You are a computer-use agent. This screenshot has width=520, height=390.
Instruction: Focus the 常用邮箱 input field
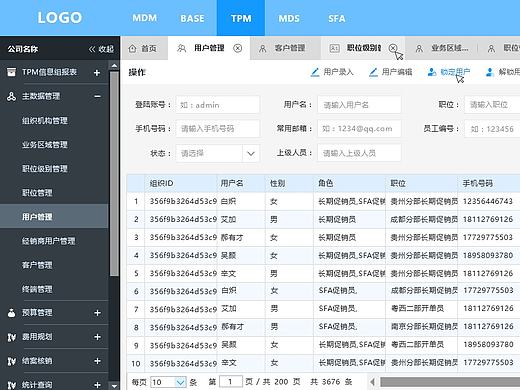(359, 129)
